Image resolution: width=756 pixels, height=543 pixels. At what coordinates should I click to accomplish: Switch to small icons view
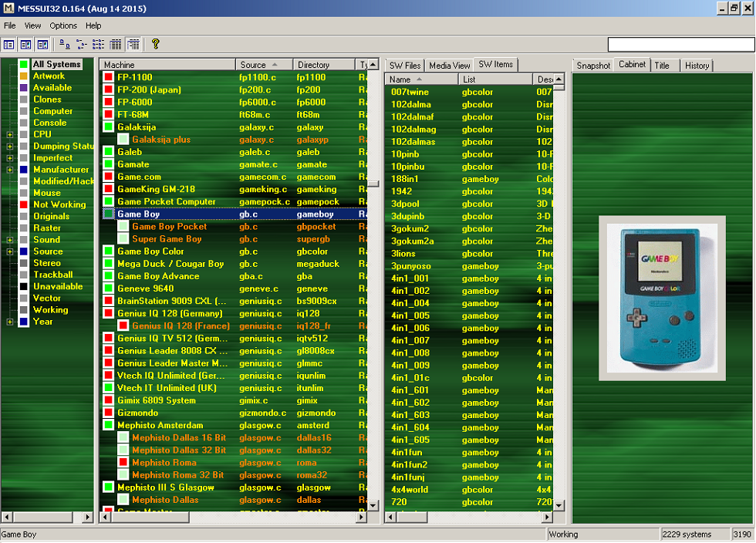pyautogui.click(x=82, y=45)
